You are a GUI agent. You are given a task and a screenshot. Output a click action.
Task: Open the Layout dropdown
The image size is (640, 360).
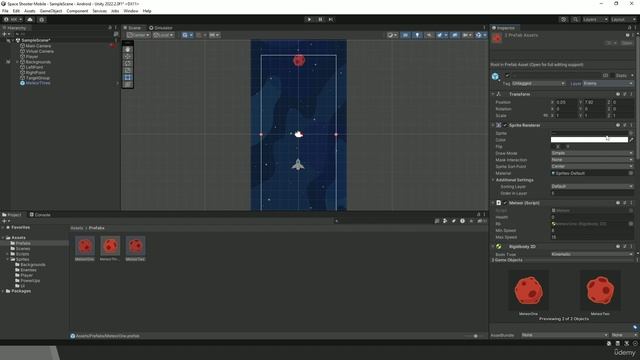pos(623,19)
